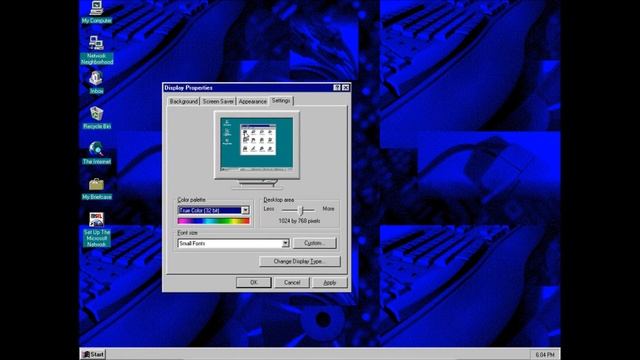Switch to the Appearance tab

[x=253, y=101]
